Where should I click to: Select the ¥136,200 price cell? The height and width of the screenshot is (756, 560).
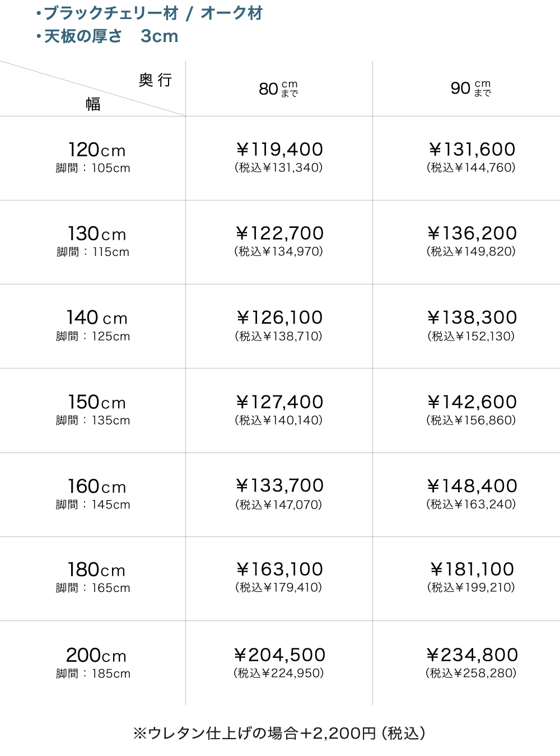472,234
